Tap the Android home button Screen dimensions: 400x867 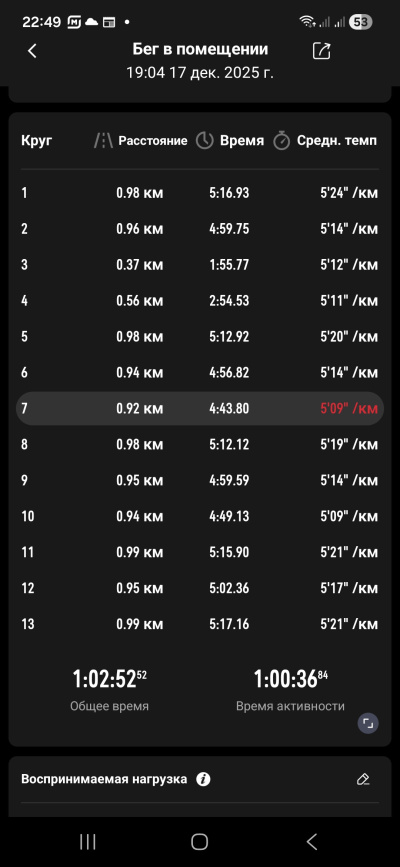(200, 842)
